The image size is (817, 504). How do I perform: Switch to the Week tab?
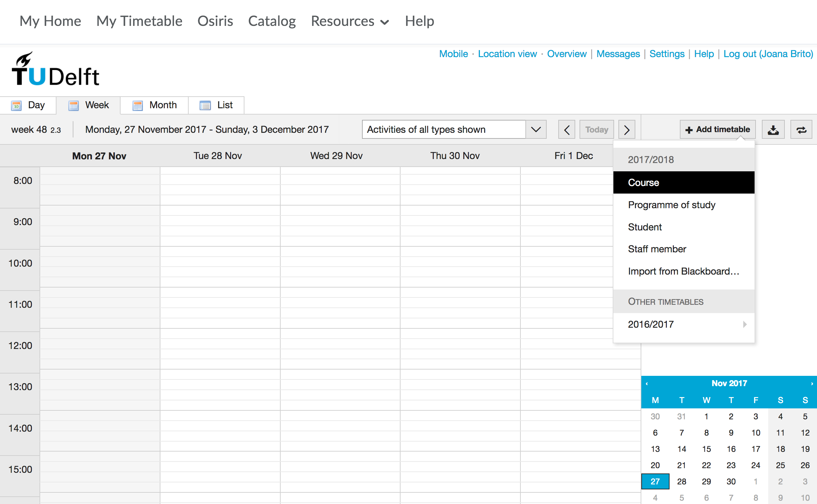pos(89,105)
